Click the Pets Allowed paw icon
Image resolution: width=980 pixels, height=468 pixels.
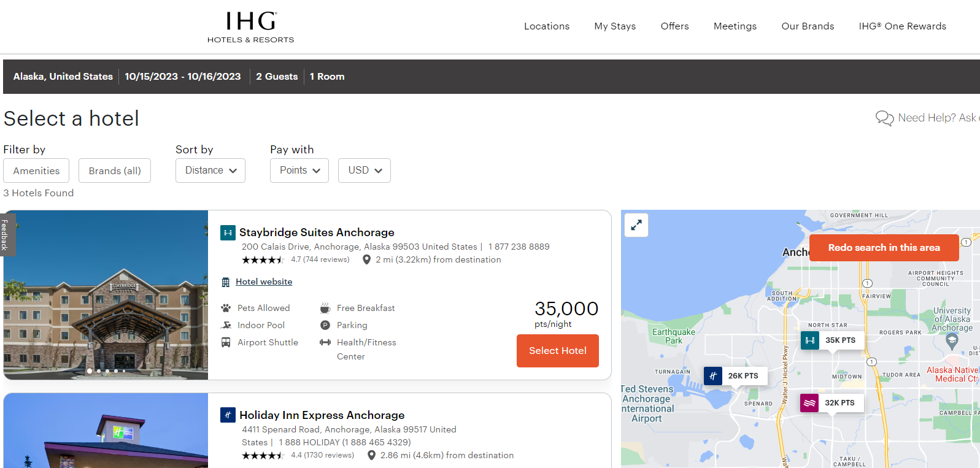226,308
